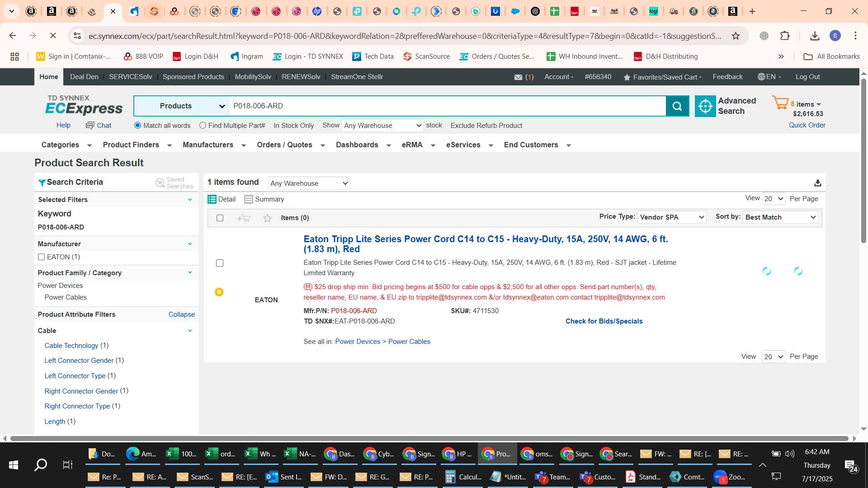Image resolution: width=868 pixels, height=488 pixels.
Task: Switch to SERVICESolv tab
Action: 130,77
